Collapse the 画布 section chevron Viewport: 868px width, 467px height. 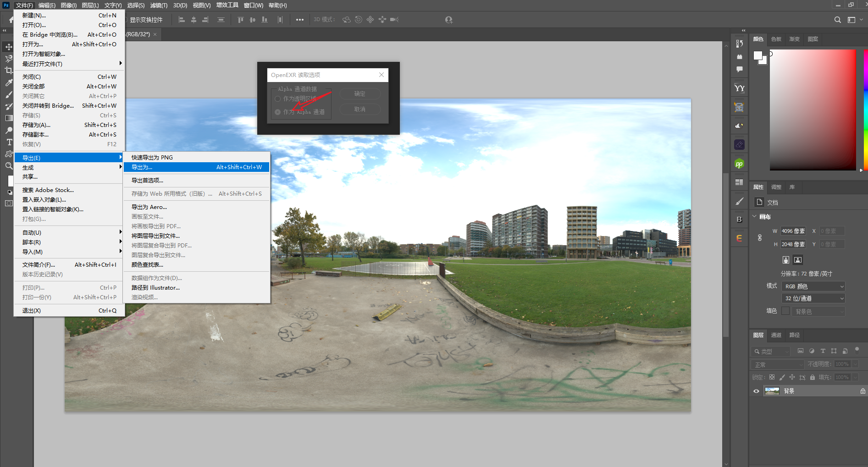click(x=755, y=216)
